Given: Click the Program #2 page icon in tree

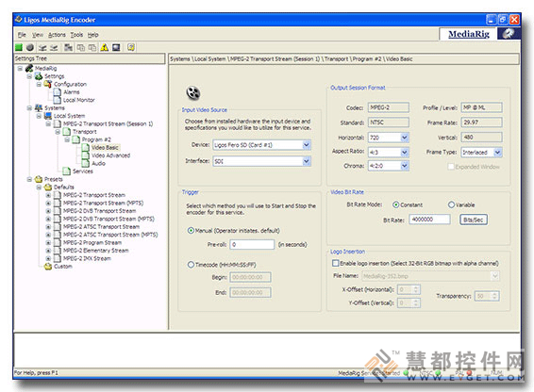Looking at the screenshot, I should 75,139.
